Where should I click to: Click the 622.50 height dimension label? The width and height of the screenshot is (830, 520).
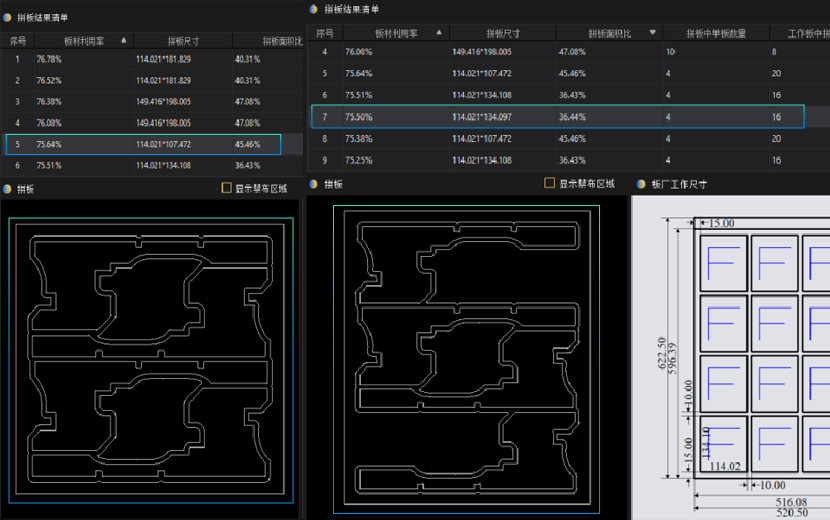pyautogui.click(x=662, y=352)
